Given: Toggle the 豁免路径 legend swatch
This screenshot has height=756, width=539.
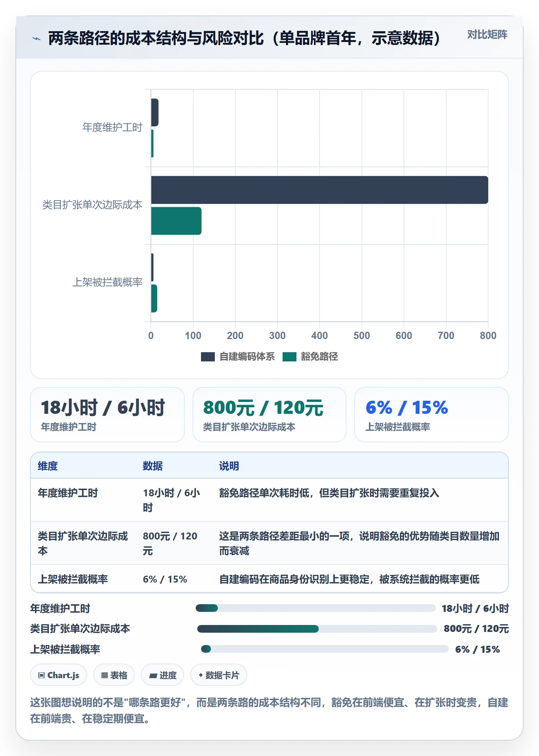Looking at the screenshot, I should point(289,357).
